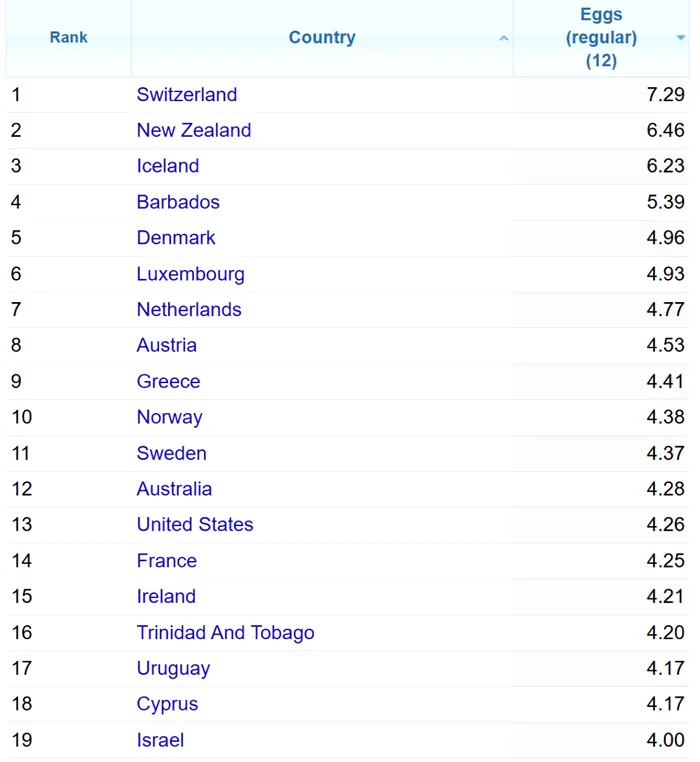Open the Switzerland link
Screen dimensions: 700x762
187,95
